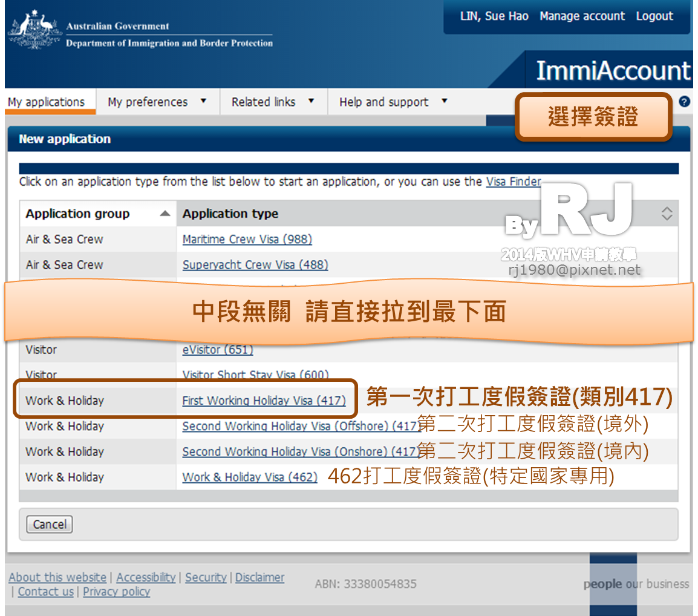Expand the Related links dropdown arrow
Image resolution: width=698 pixels, height=616 pixels.
(311, 101)
